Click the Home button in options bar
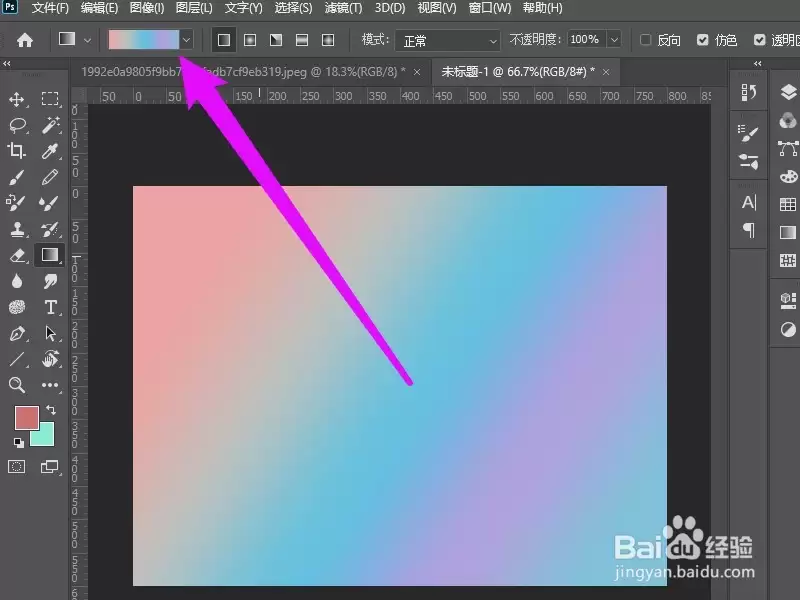Viewport: 800px width, 600px height. tap(24, 40)
